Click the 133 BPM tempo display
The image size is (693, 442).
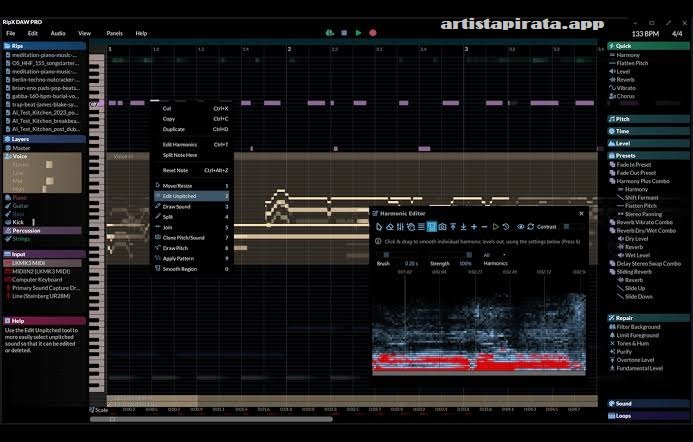tap(645, 34)
